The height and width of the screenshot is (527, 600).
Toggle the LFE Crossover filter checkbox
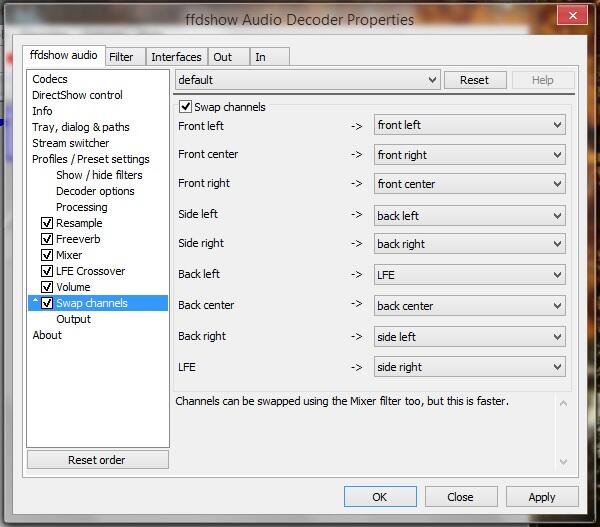click(47, 271)
